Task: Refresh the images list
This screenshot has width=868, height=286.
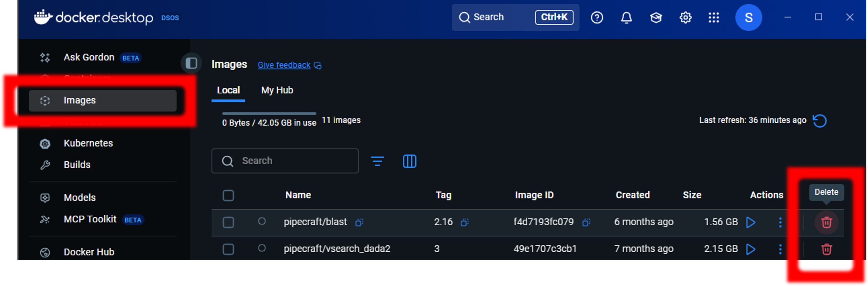Action: (x=820, y=121)
